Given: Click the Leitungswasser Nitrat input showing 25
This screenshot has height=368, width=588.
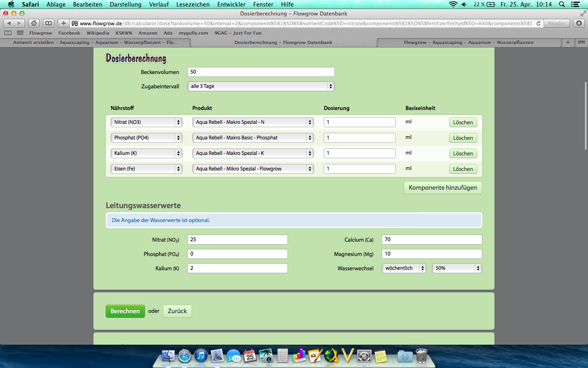Looking at the screenshot, I should pyautogui.click(x=237, y=240).
